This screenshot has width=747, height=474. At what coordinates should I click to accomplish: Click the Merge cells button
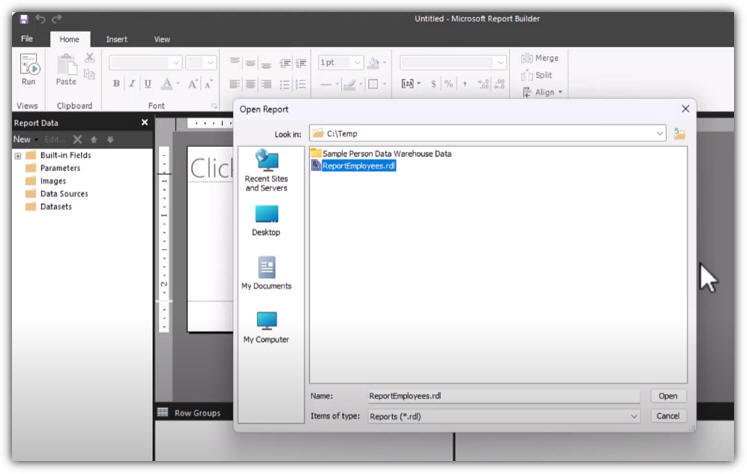pos(540,58)
